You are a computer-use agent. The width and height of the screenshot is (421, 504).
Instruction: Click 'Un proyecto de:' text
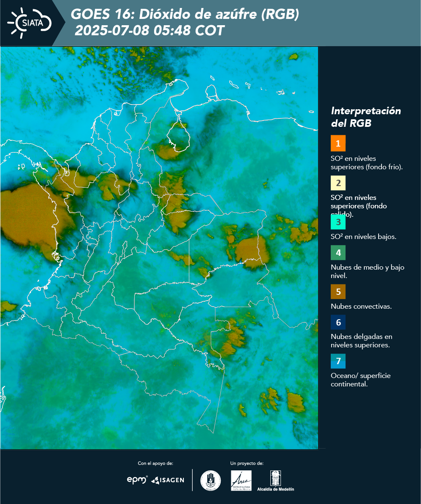point(247,463)
